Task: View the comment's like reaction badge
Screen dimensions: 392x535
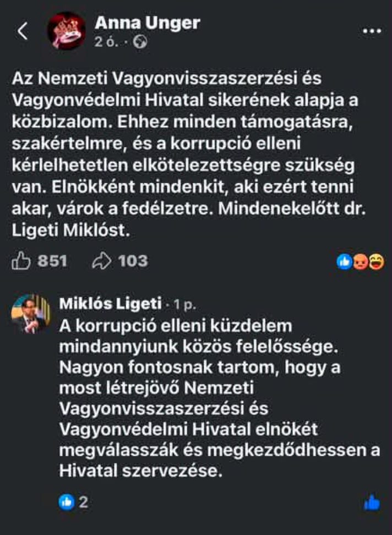Action: click(67, 502)
